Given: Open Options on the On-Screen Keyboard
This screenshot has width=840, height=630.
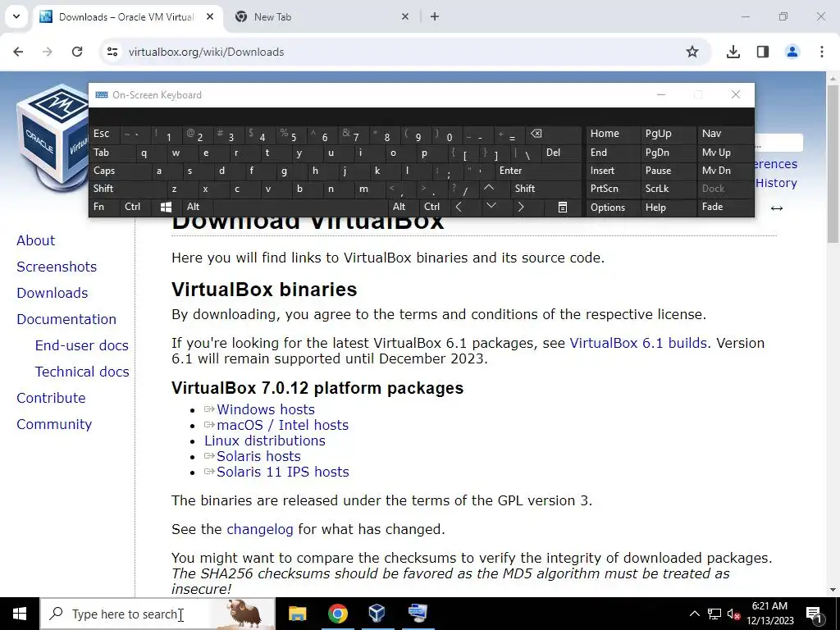Looking at the screenshot, I should click(x=613, y=208).
